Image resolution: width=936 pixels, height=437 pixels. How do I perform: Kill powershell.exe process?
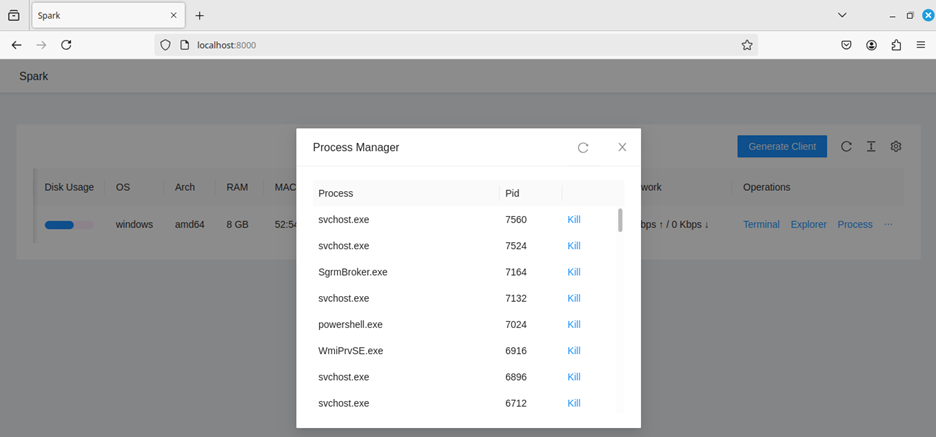coord(574,325)
